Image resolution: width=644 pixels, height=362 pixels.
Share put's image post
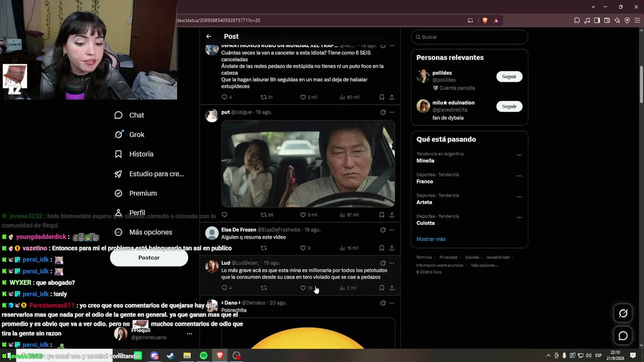[x=392, y=215]
